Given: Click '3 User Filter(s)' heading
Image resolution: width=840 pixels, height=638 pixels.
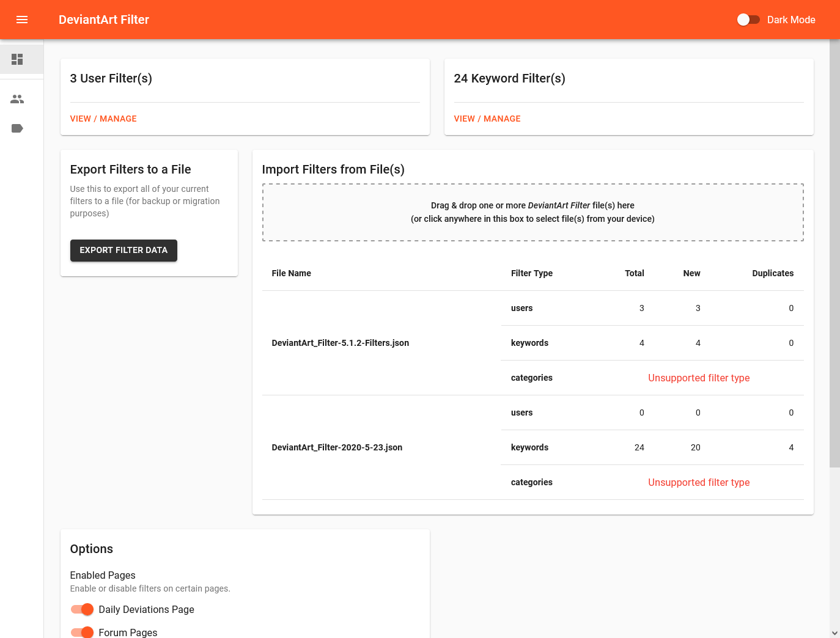Looking at the screenshot, I should tap(111, 78).
